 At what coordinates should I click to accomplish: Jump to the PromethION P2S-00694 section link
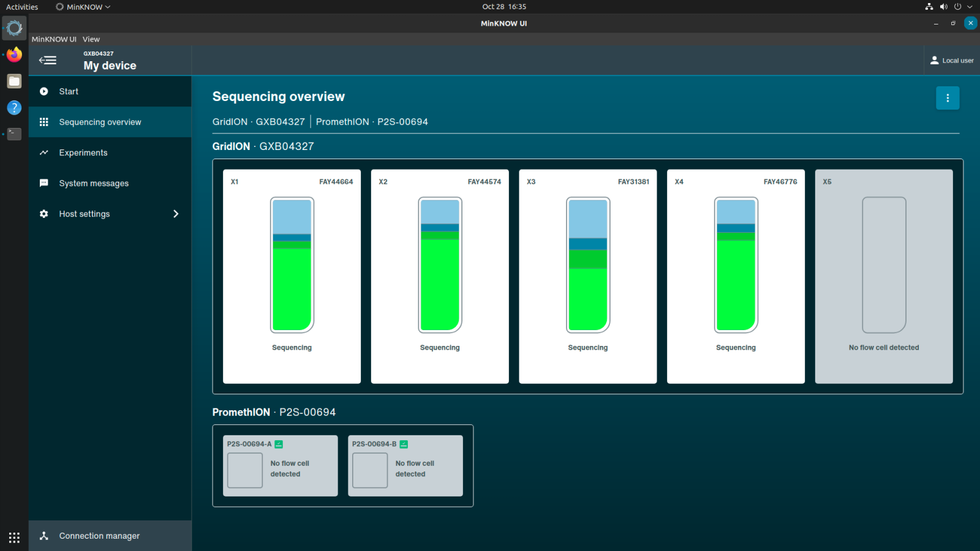(372, 122)
